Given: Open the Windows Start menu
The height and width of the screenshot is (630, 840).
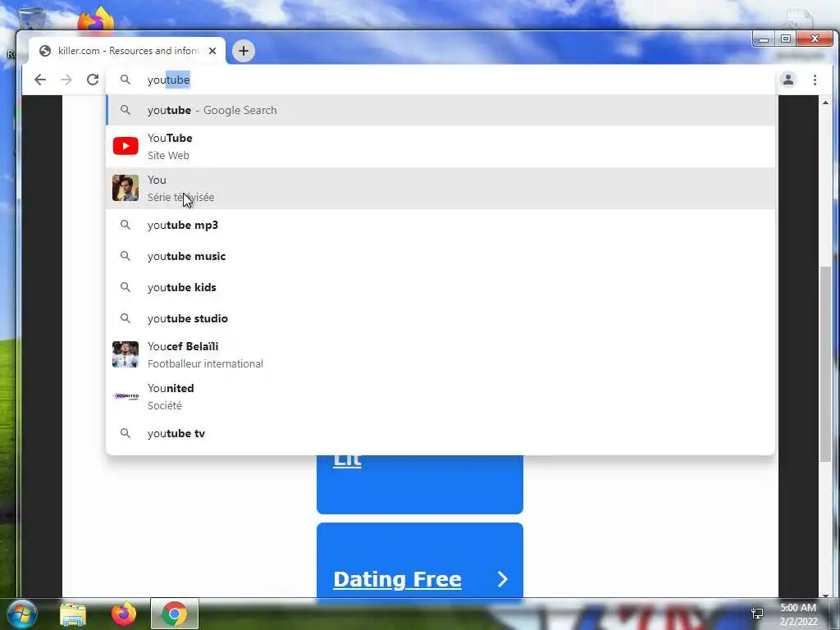Looking at the screenshot, I should pyautogui.click(x=21, y=614).
